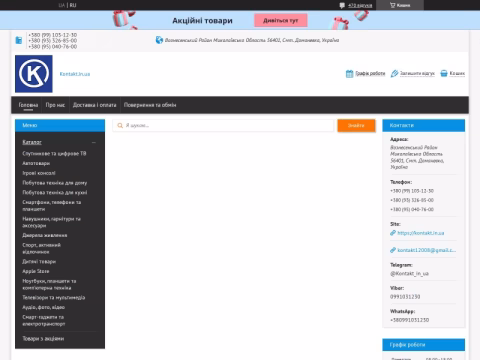
Task: Open 'Смарт-гаджети та електротранспорт' category
Action: tap(44, 320)
